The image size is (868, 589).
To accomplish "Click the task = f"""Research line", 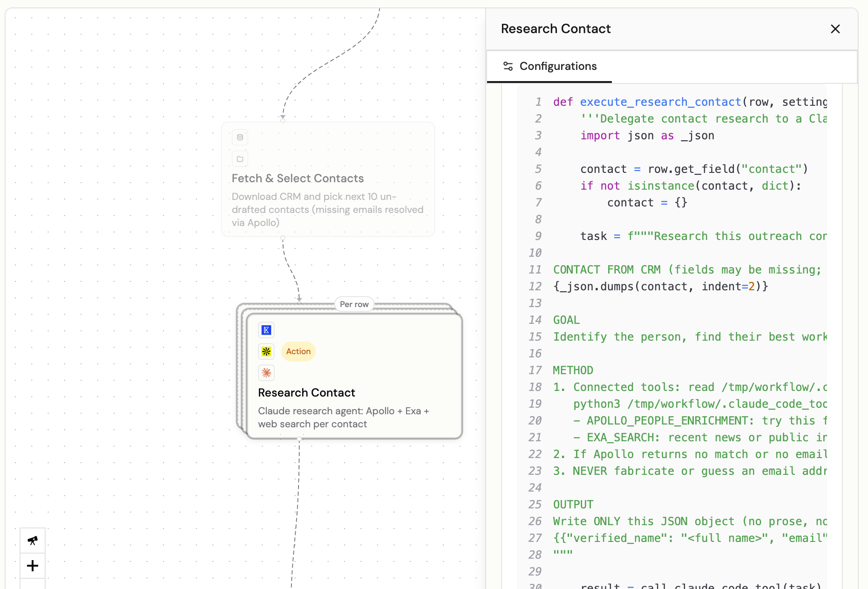I will (704, 236).
